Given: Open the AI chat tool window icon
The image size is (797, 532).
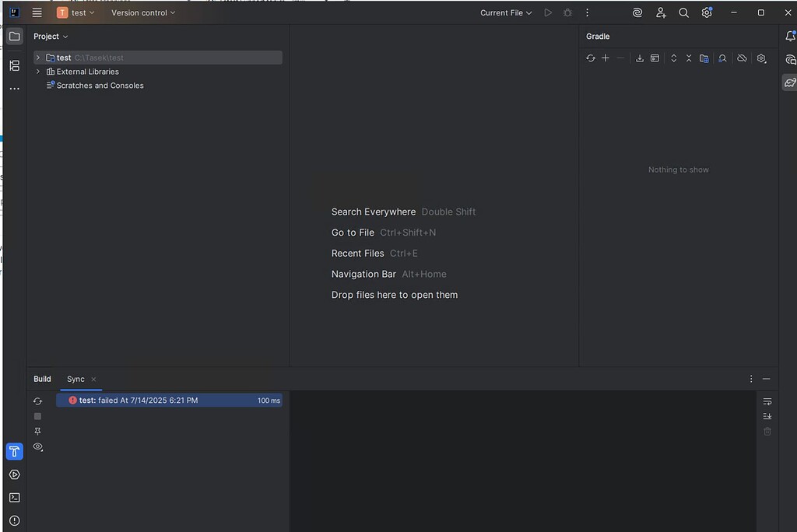Looking at the screenshot, I should (x=791, y=60).
